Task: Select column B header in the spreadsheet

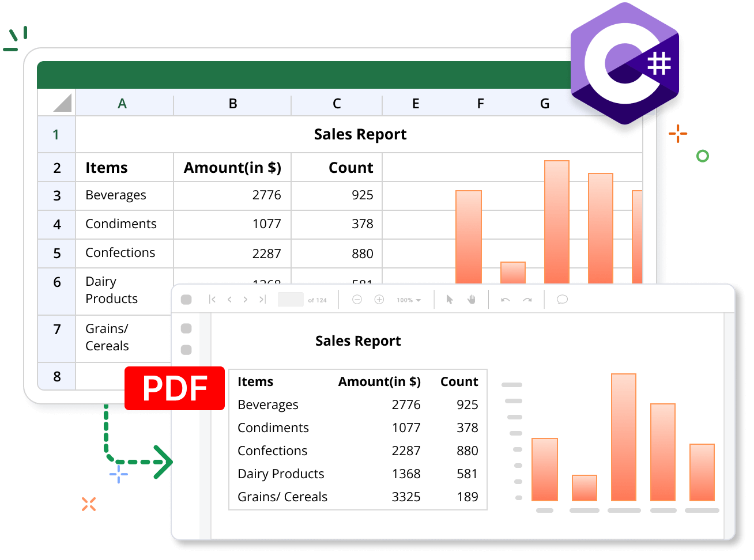Action: pos(232,103)
